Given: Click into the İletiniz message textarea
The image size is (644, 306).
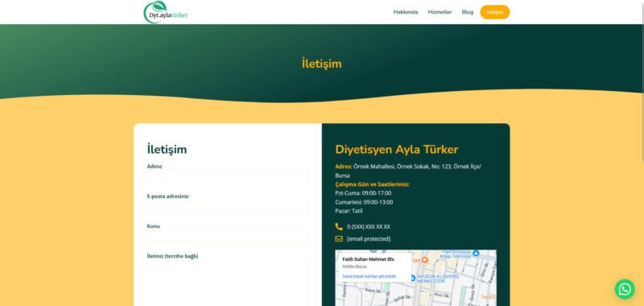Looking at the screenshot, I should click(227, 283).
